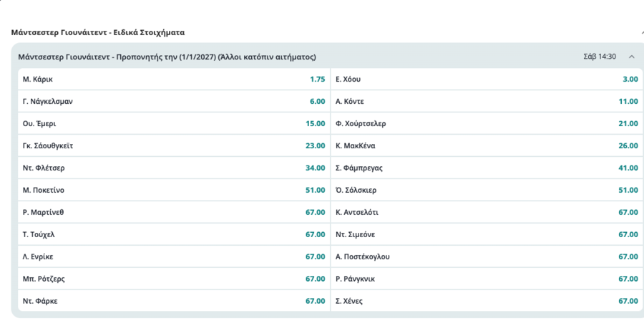Image resolution: width=644 pixels, height=331 pixels.
Task: Click the Προπονητής την (1/1/2027) market title
Action: click(167, 57)
